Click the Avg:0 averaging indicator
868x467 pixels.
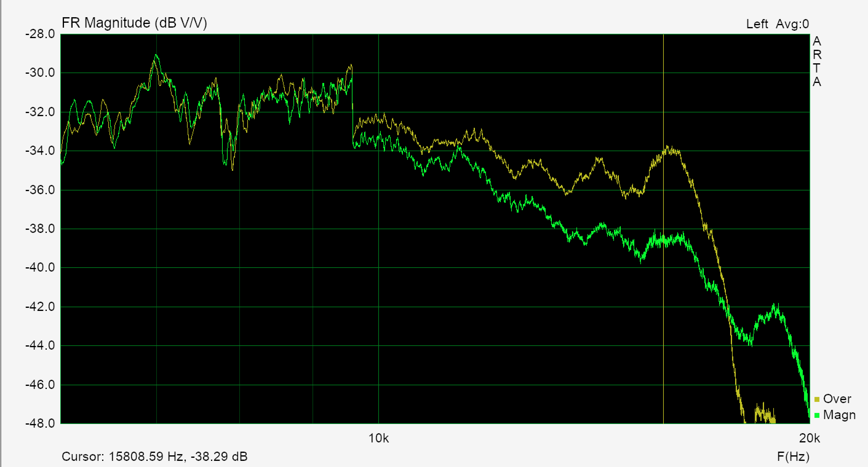[x=792, y=24]
